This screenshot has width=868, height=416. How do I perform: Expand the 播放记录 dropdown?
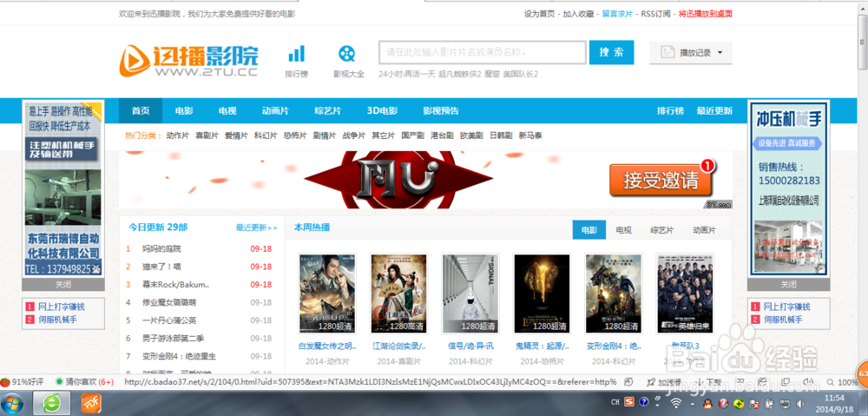(x=691, y=53)
